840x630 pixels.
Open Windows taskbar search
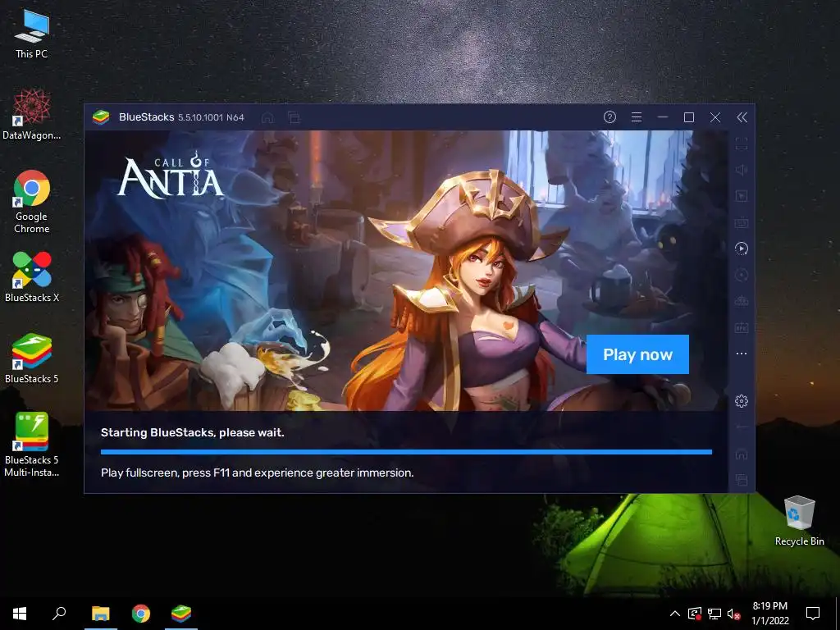point(59,614)
